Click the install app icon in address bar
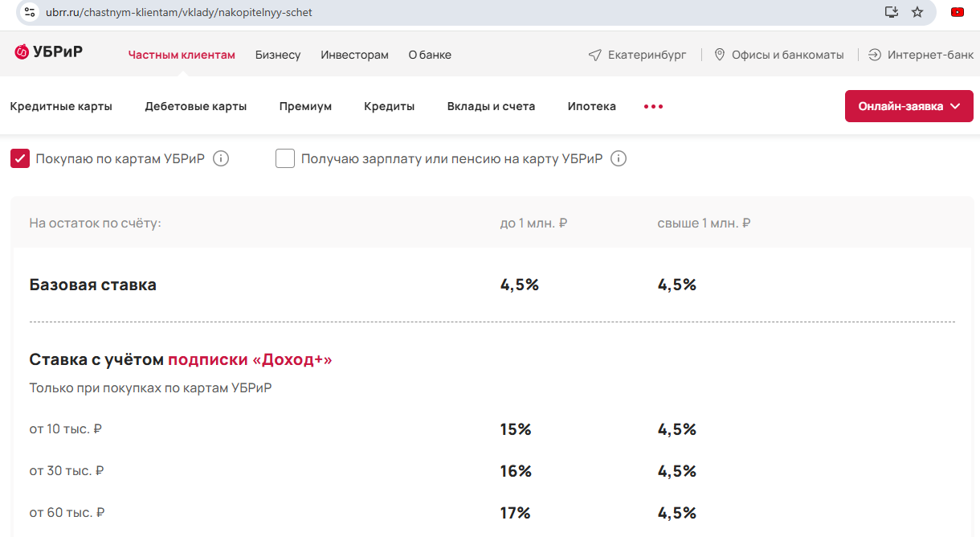This screenshot has height=537, width=980. coord(891,12)
